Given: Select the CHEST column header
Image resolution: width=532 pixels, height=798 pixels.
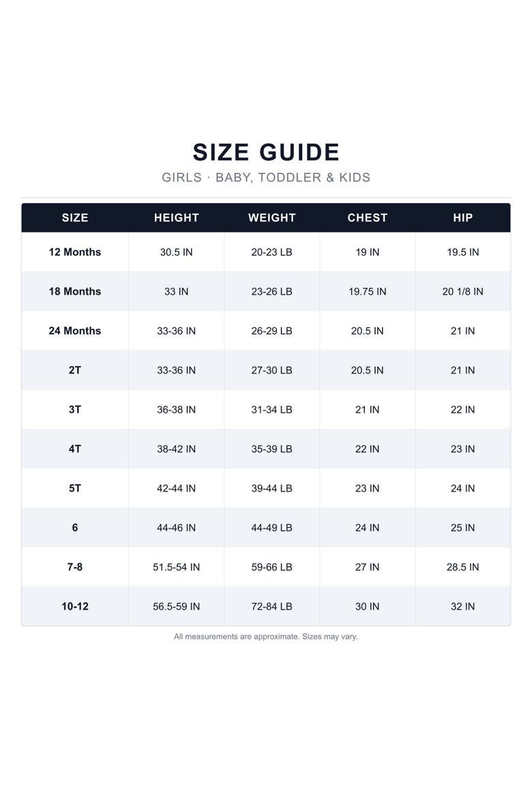Looking at the screenshot, I should point(367,218).
